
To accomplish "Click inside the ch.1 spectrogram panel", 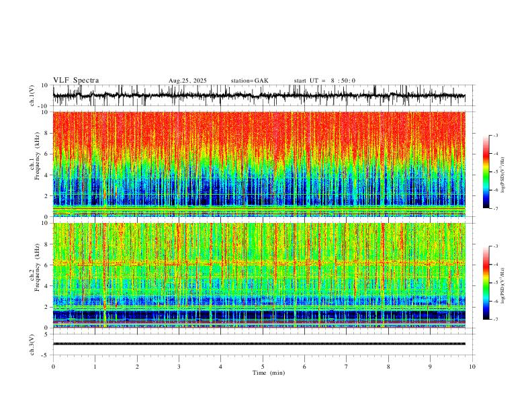I will tap(259, 164).
